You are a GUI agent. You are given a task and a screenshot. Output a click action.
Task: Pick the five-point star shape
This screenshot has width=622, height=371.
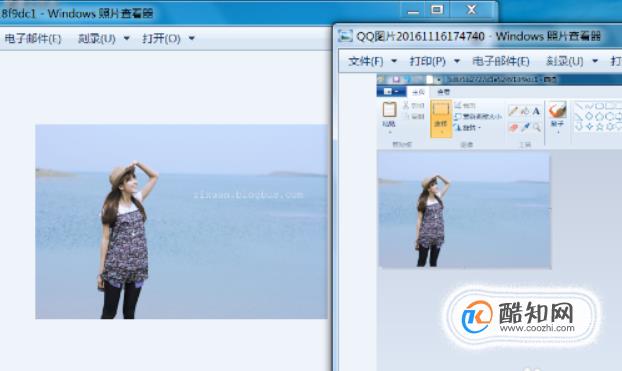599,127
